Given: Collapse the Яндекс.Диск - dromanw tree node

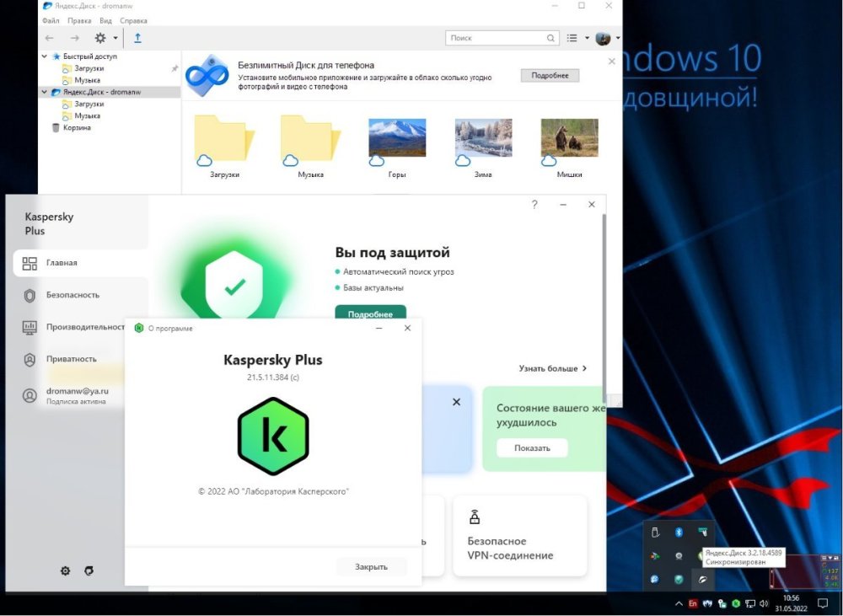Looking at the screenshot, I should coord(45,92).
